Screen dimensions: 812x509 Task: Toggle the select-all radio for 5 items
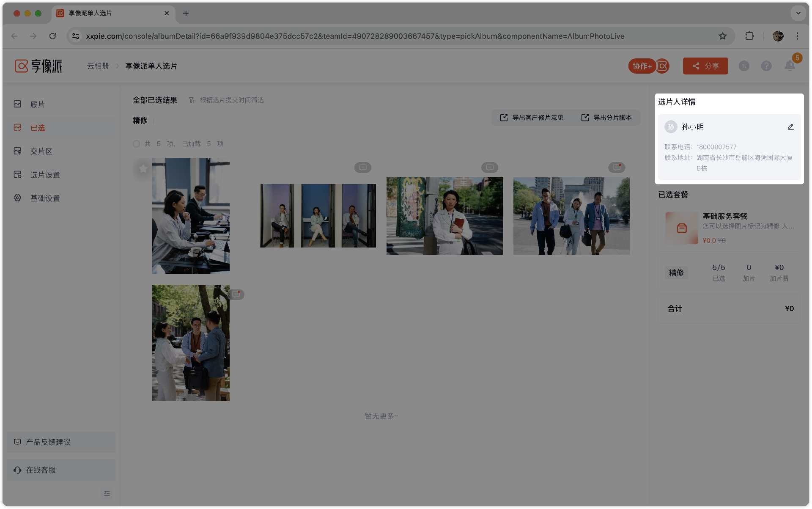[136, 144]
